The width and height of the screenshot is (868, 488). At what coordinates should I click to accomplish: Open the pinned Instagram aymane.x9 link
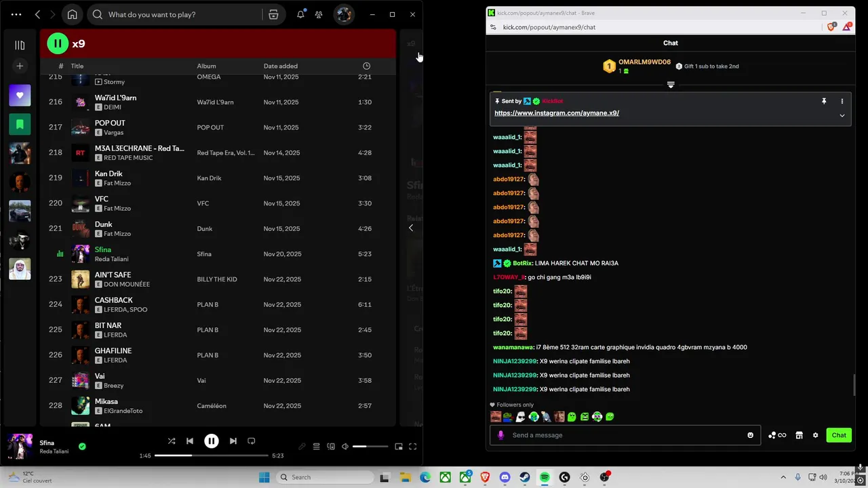coord(557,113)
